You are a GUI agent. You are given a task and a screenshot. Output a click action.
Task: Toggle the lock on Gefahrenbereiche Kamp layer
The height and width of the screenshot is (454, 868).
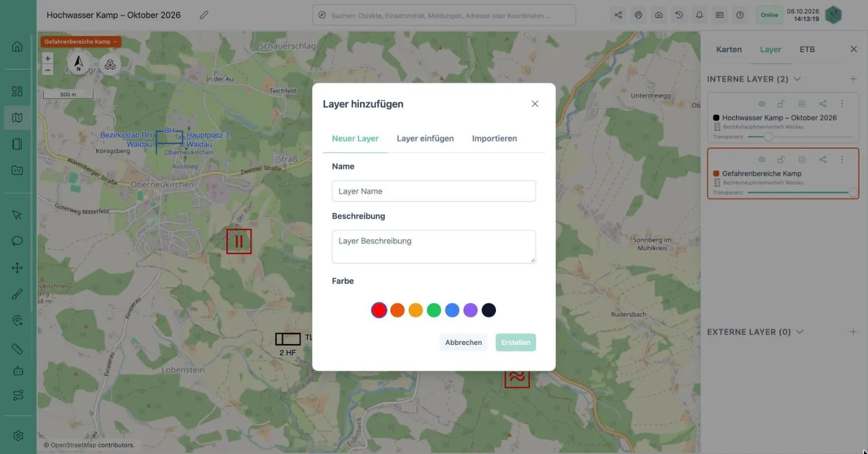click(x=781, y=160)
